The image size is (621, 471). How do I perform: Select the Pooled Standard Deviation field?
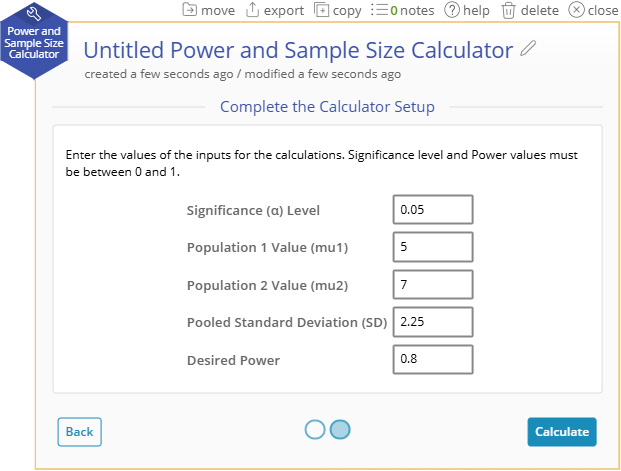coord(433,322)
